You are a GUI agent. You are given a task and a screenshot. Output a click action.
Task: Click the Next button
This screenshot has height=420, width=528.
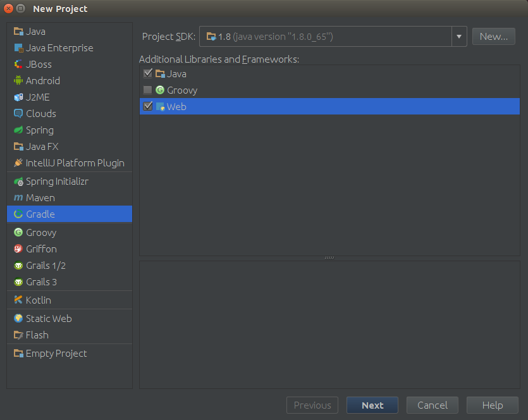coord(372,405)
